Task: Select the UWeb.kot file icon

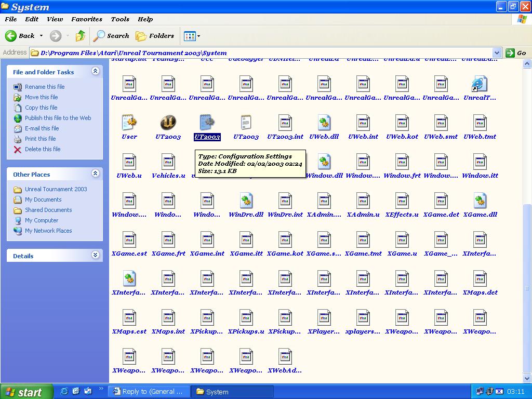Action: [402, 123]
